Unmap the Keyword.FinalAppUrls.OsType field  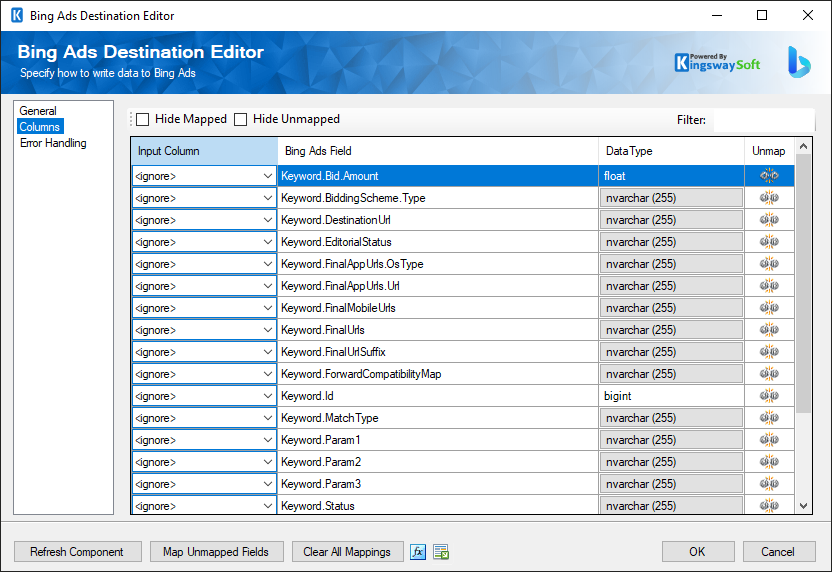769,264
